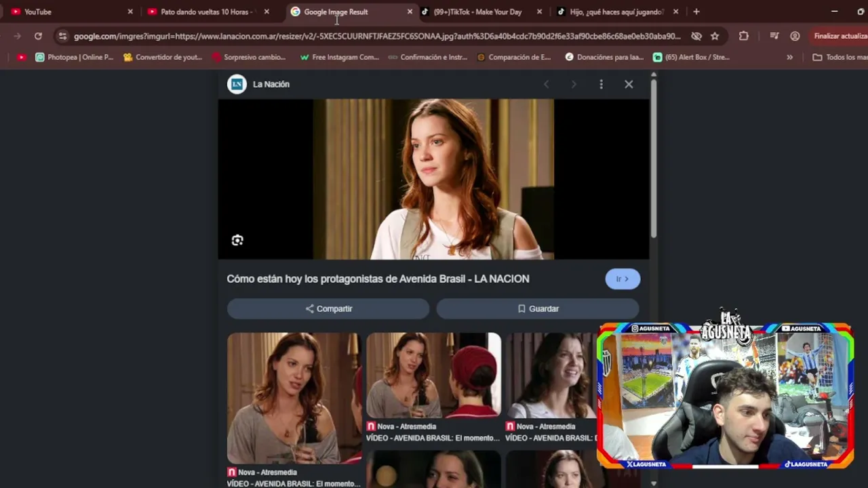Close the Google Image Result tab
The height and width of the screenshot is (488, 868).
coord(410,12)
